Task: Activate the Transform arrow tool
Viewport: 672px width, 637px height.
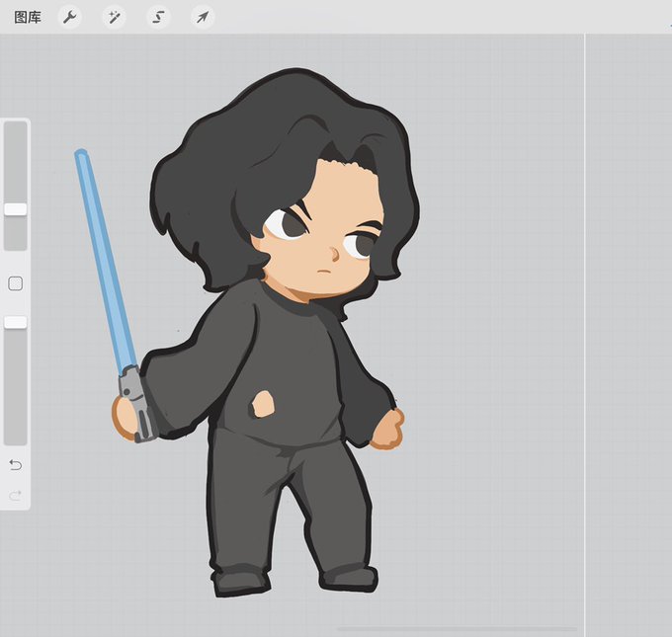Action: pyautogui.click(x=203, y=18)
